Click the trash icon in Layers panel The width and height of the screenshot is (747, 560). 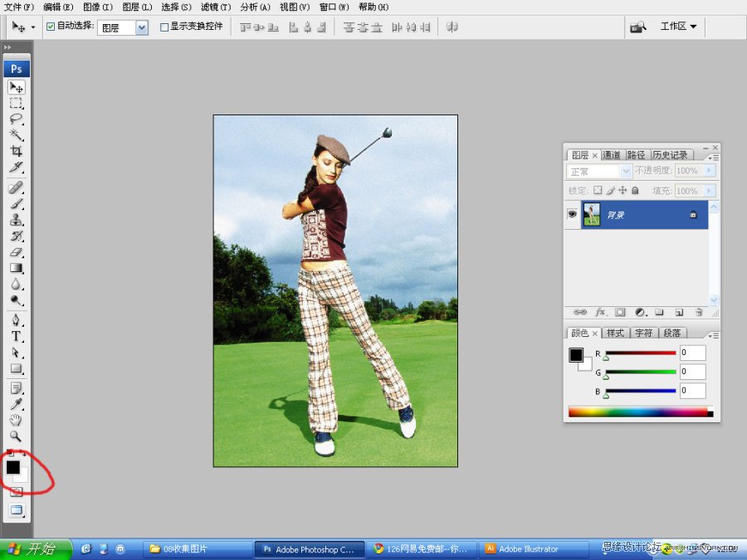699,313
